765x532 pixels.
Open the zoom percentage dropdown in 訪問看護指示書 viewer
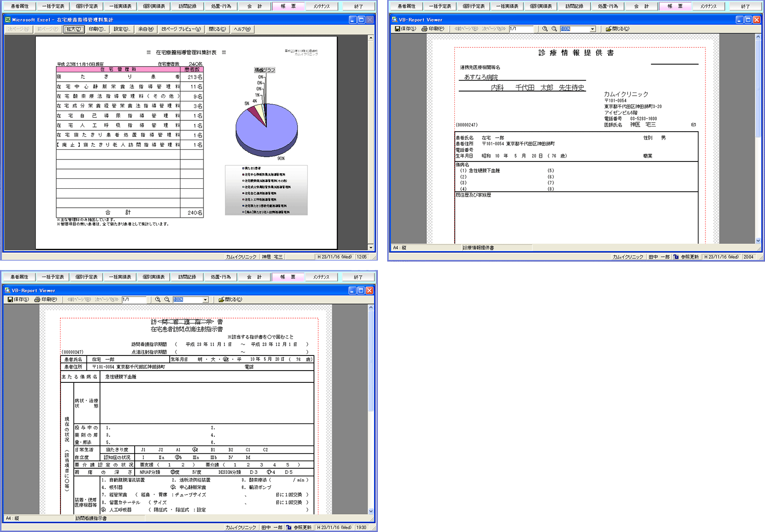pyautogui.click(x=205, y=300)
